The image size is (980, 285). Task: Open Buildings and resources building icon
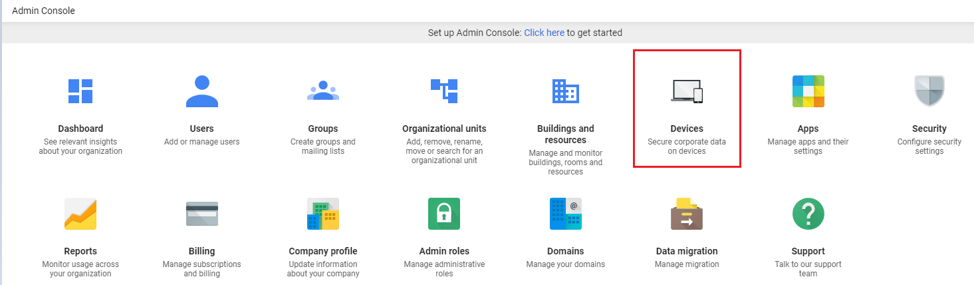pos(565,91)
